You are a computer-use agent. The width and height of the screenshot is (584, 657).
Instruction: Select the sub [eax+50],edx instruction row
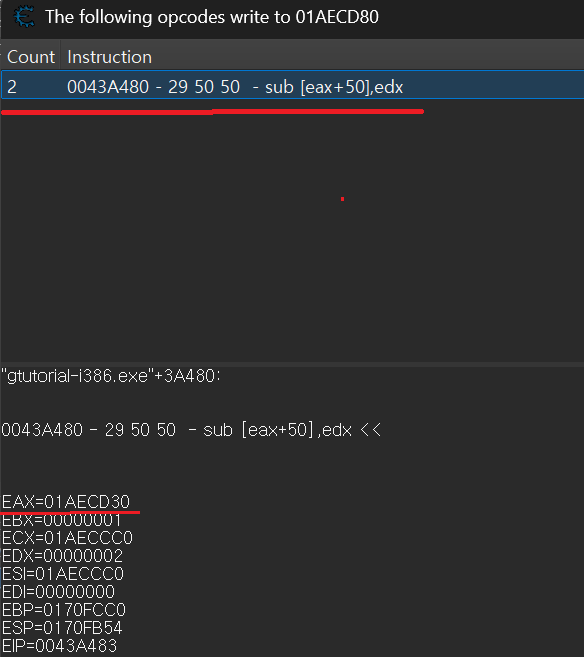click(292, 85)
